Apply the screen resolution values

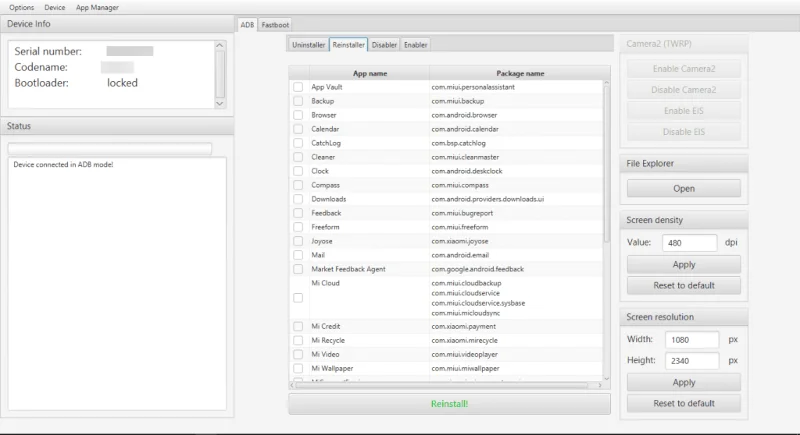(x=684, y=382)
